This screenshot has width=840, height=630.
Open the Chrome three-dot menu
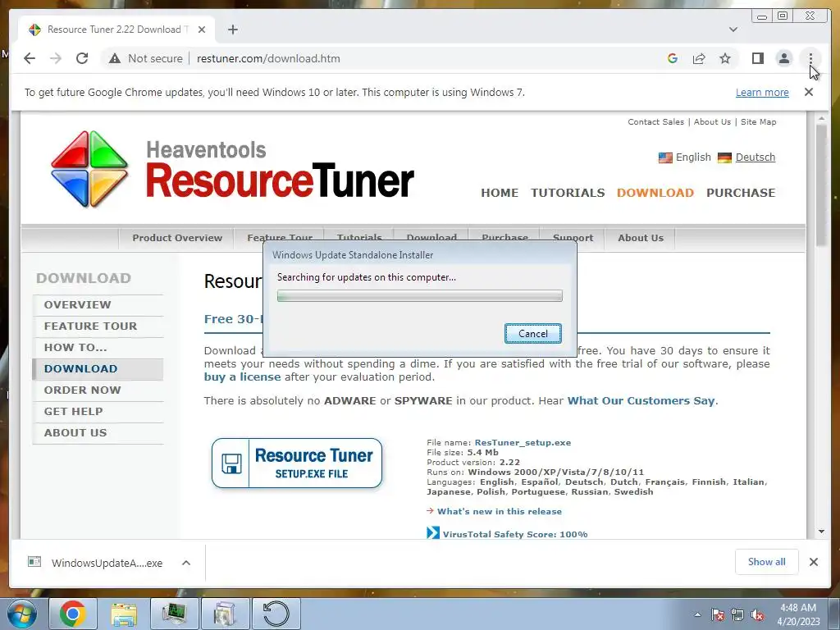click(x=811, y=58)
